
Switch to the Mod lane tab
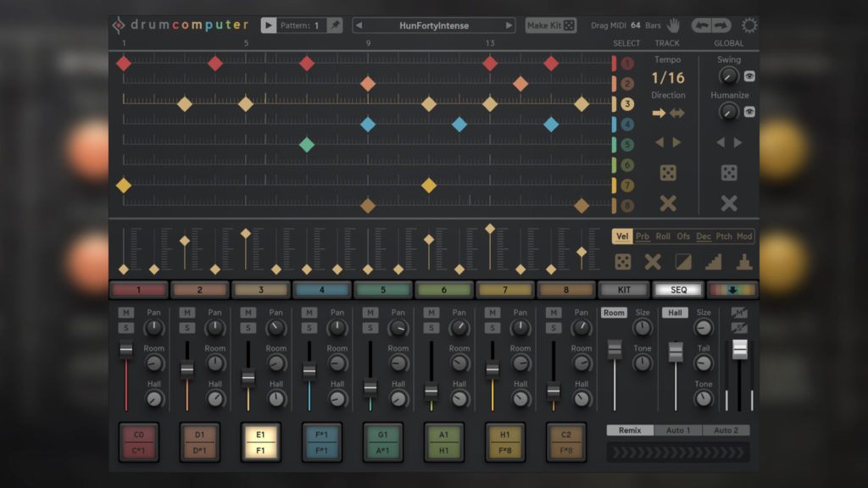(x=744, y=236)
